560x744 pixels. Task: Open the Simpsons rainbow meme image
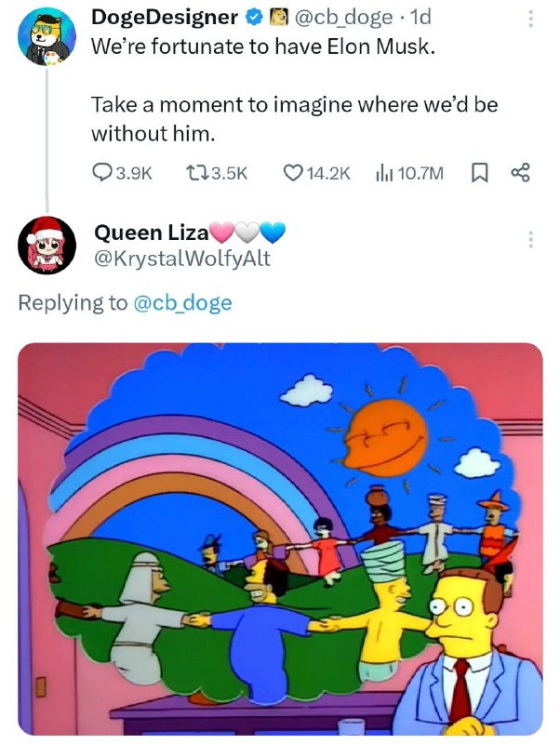coord(281,539)
